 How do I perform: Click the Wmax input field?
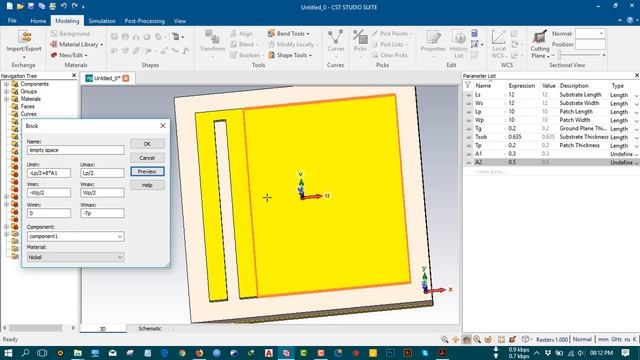[x=102, y=213]
